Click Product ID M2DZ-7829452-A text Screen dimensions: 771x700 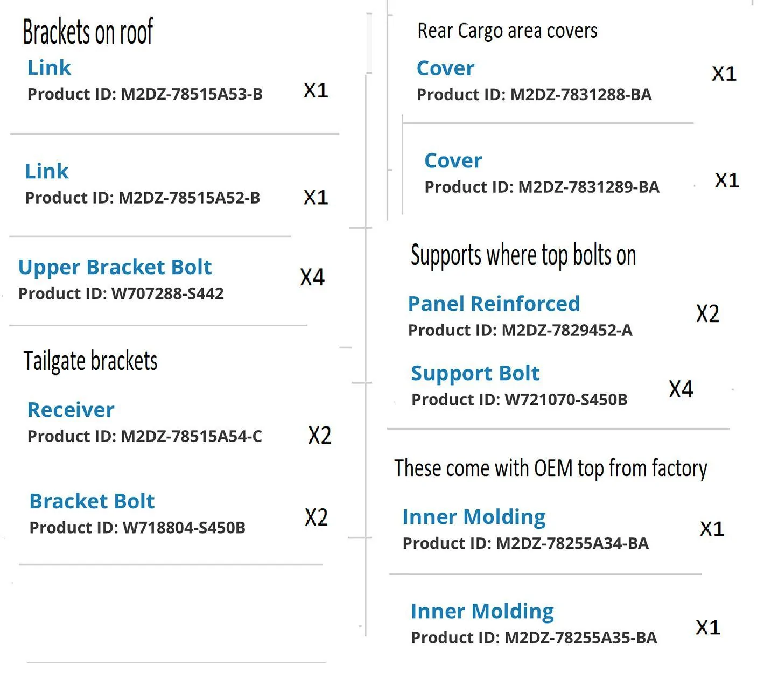520,330
